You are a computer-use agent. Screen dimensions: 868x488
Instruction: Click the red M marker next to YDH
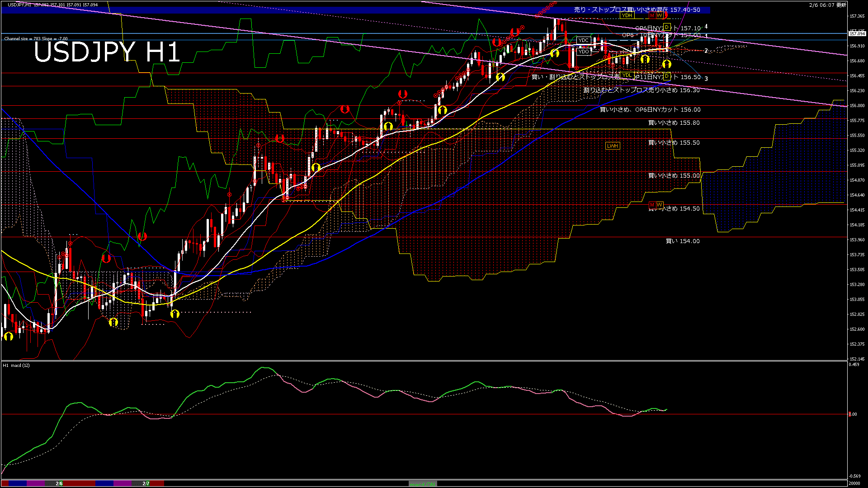(652, 15)
